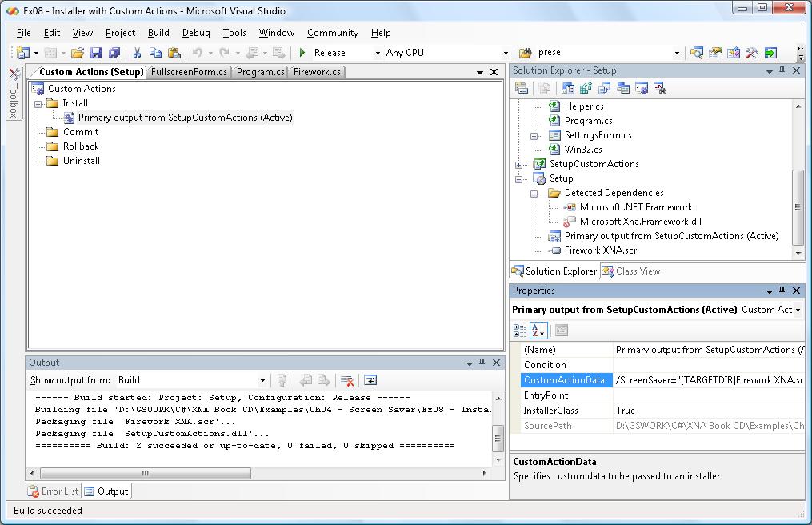Open the Build menu

click(158, 33)
